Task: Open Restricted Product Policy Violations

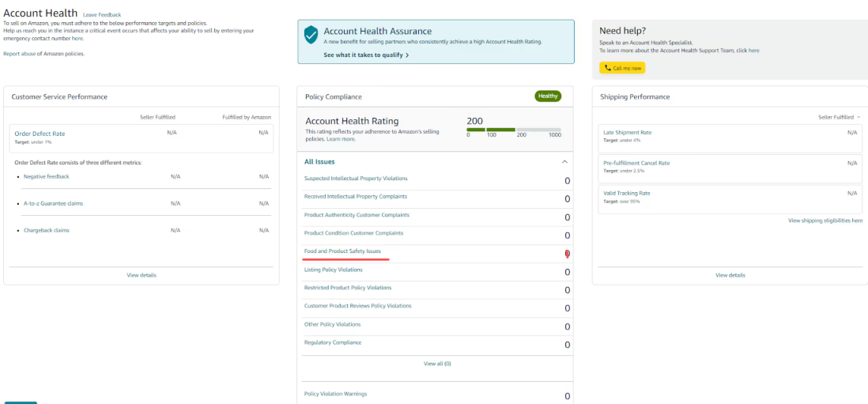Action: click(348, 288)
